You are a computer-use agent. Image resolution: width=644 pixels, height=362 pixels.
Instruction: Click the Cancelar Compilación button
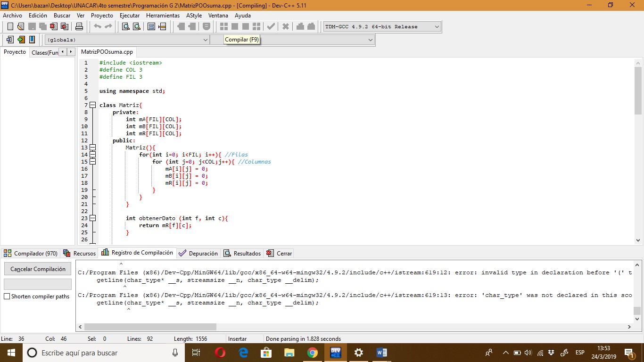38,269
